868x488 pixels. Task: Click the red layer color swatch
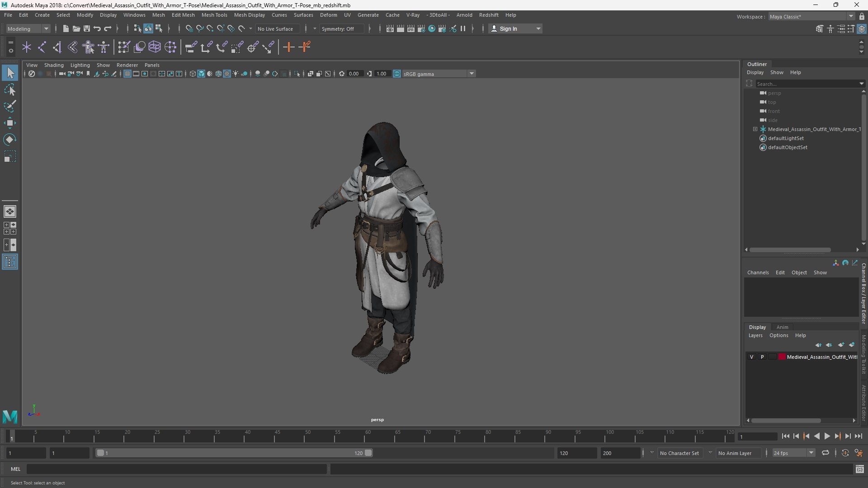coord(782,357)
